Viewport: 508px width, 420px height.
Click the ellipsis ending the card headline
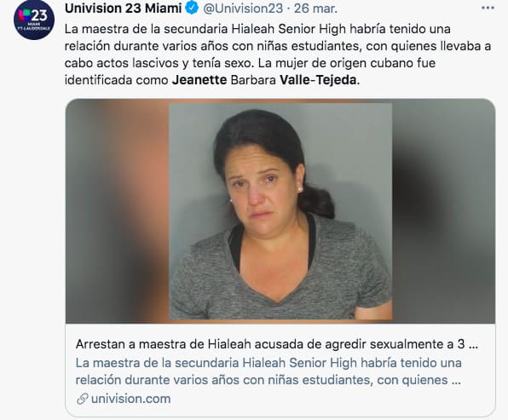(473, 345)
